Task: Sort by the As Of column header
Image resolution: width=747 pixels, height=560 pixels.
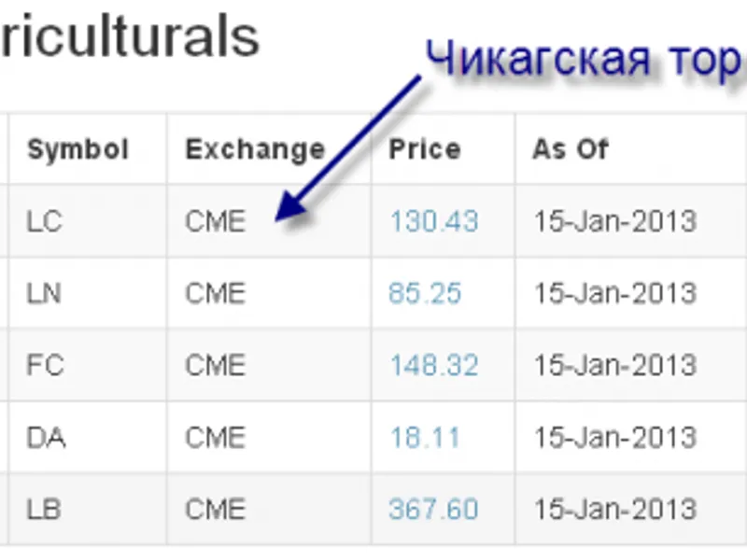Action: (571, 149)
